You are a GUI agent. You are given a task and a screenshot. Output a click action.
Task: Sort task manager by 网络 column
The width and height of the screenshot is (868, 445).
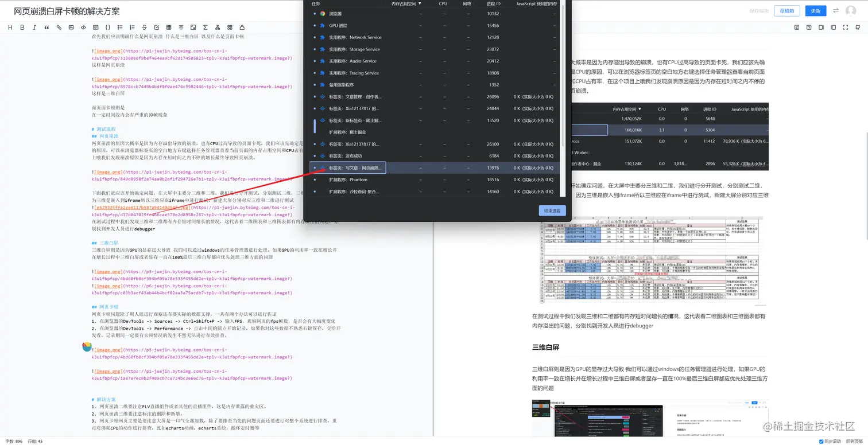(x=467, y=3)
